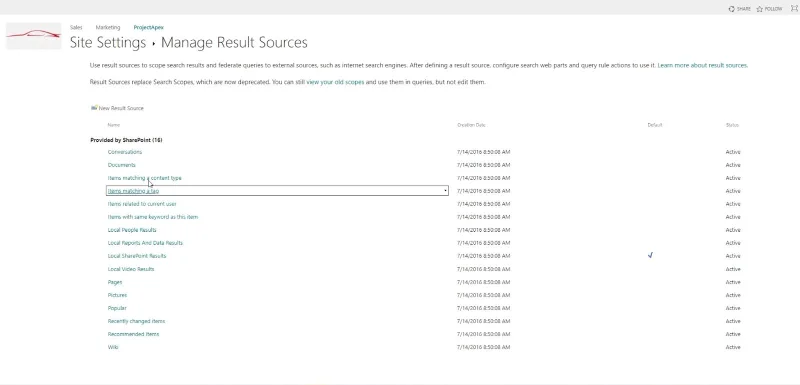
Task: Open Local People Results source
Action: click(132, 230)
